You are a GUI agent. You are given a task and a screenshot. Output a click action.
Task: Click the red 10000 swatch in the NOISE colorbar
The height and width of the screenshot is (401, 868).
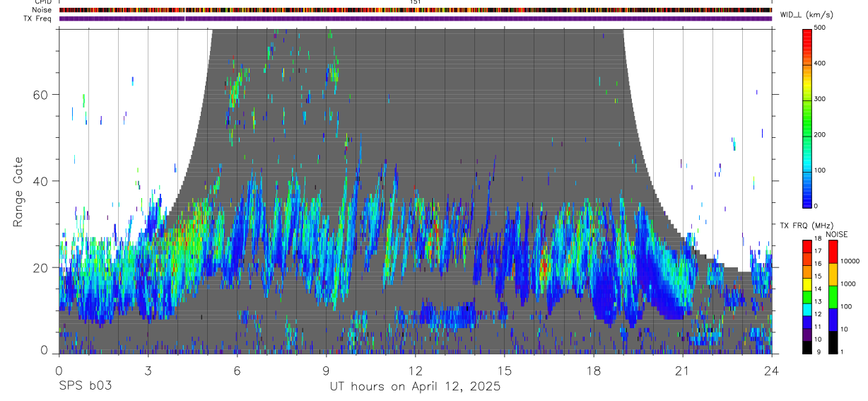pos(833,252)
